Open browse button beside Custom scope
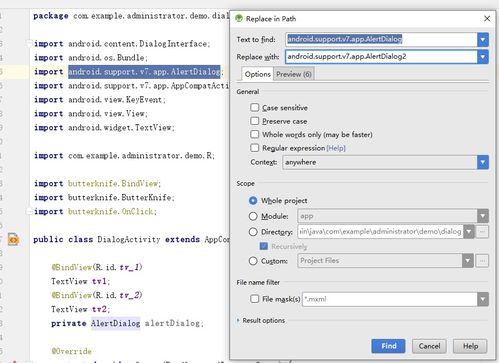Screen dimensions: 499x363 click(482, 261)
